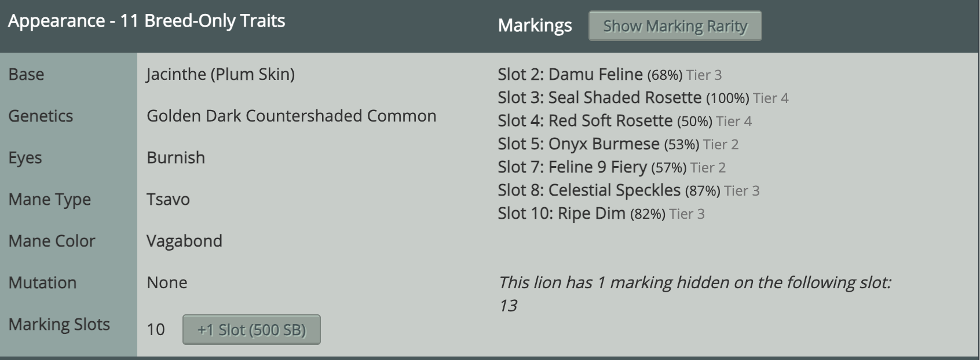
Task: Click the Slot 4 Red Soft Rosette entry
Action: (625, 121)
